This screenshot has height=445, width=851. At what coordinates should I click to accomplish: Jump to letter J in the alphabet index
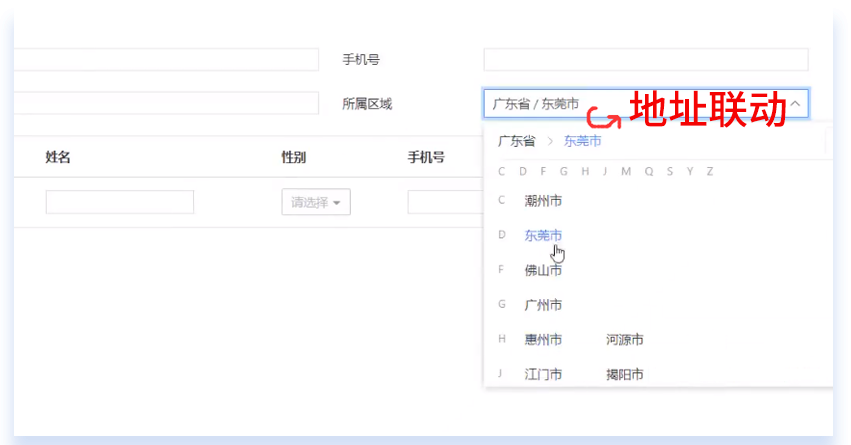pyautogui.click(x=605, y=171)
